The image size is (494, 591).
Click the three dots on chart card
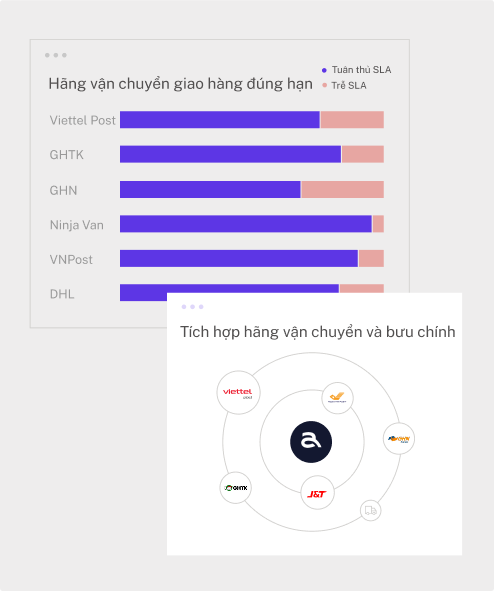pos(56,55)
